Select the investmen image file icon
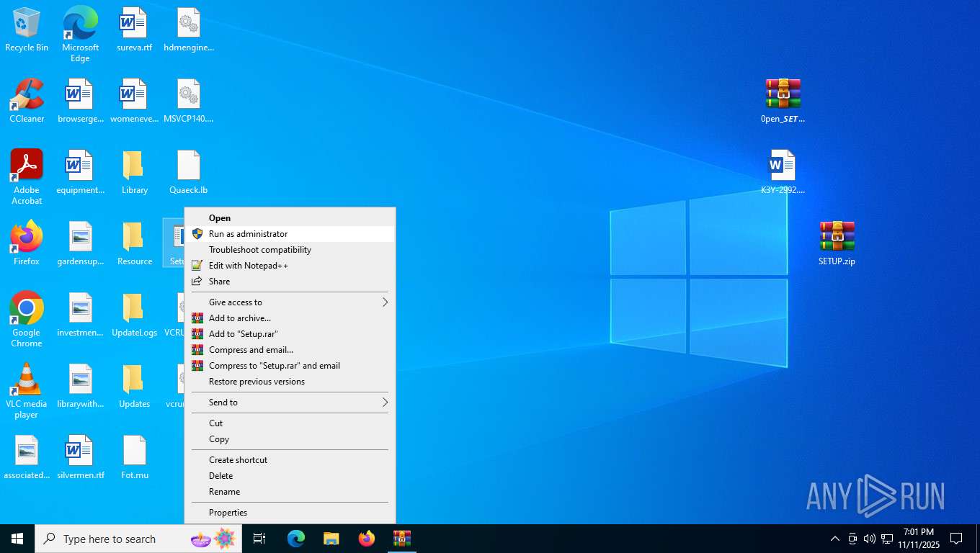The height and width of the screenshot is (553, 980). click(x=80, y=315)
